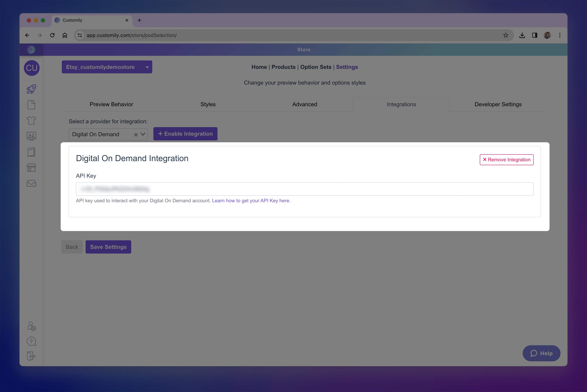Click the storefront icon in sidebar

point(31,168)
